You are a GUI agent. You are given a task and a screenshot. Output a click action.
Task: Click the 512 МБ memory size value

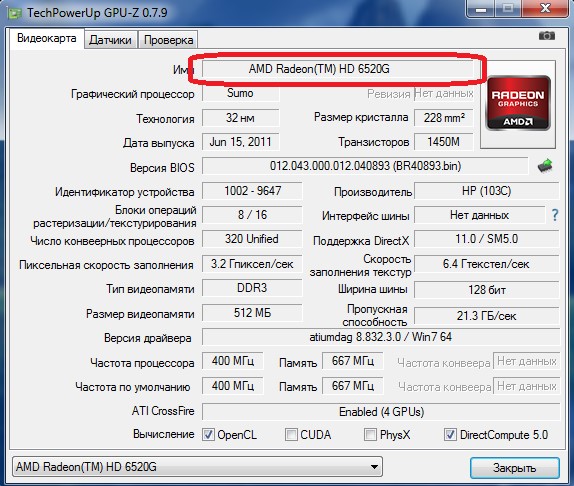[252, 313]
